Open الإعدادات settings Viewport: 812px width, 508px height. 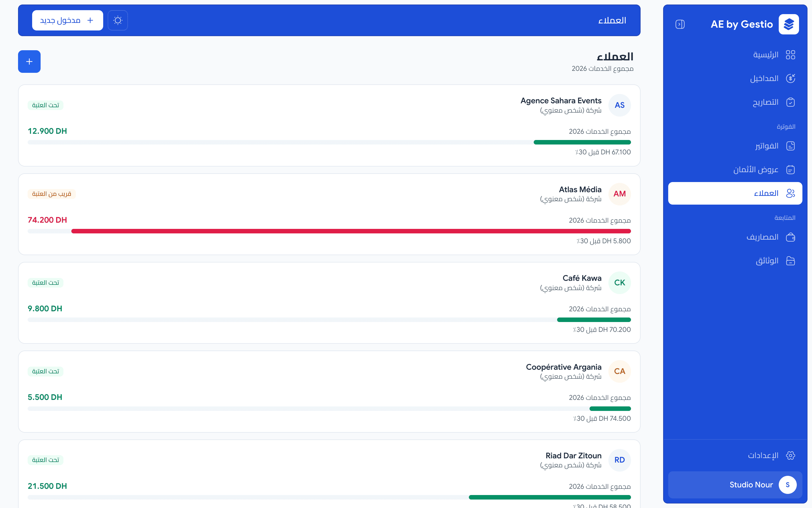(x=735, y=456)
